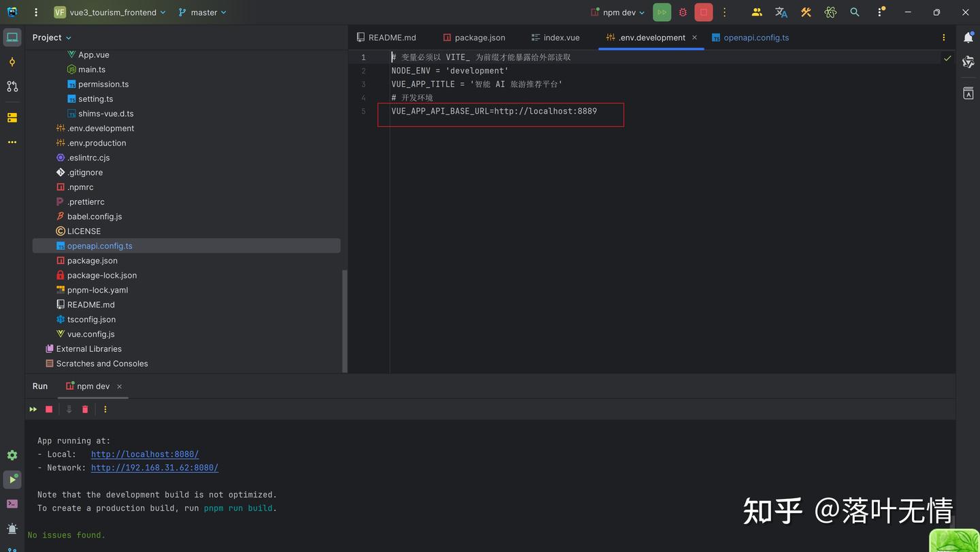Open the Project view dropdown
The image size is (980, 552).
pyautogui.click(x=51, y=37)
